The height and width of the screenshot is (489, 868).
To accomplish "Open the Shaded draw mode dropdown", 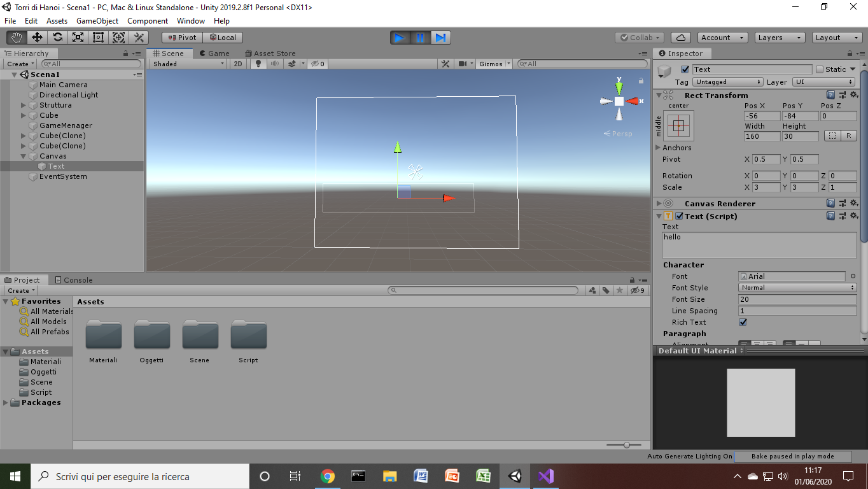I will pyautogui.click(x=188, y=64).
